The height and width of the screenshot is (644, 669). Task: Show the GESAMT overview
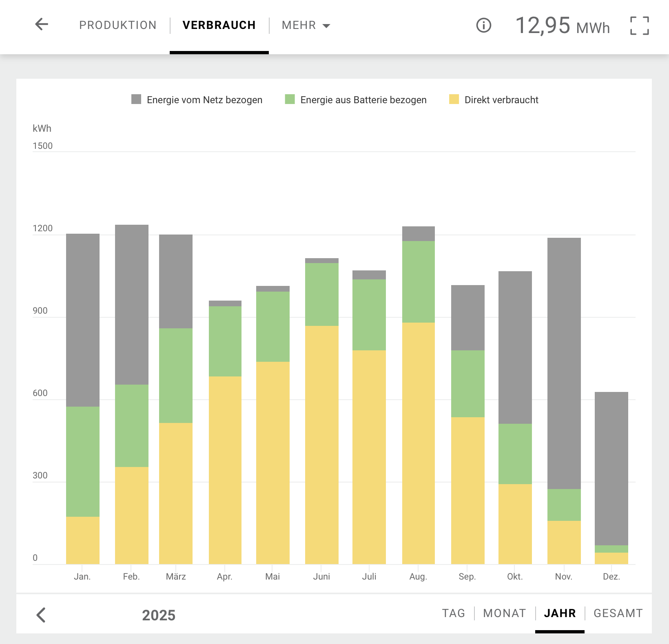click(x=618, y=613)
